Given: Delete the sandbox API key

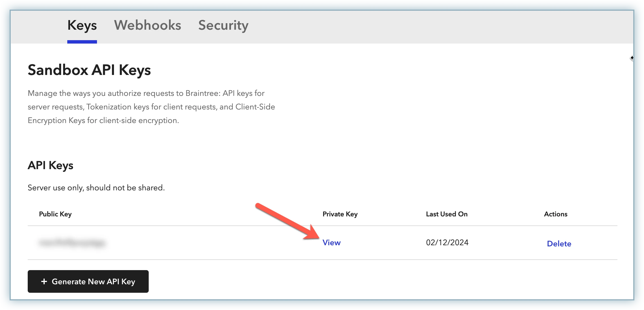Looking at the screenshot, I should (x=559, y=244).
